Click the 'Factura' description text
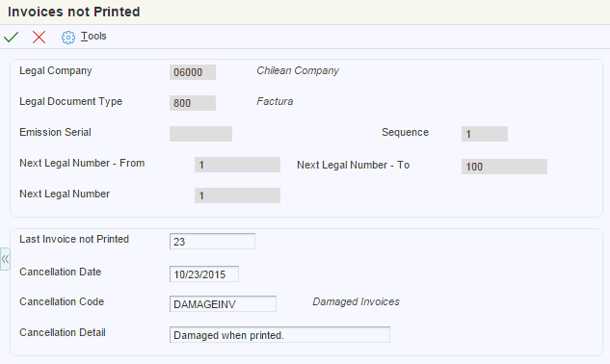The width and height of the screenshot is (610, 364). pyautogui.click(x=275, y=101)
